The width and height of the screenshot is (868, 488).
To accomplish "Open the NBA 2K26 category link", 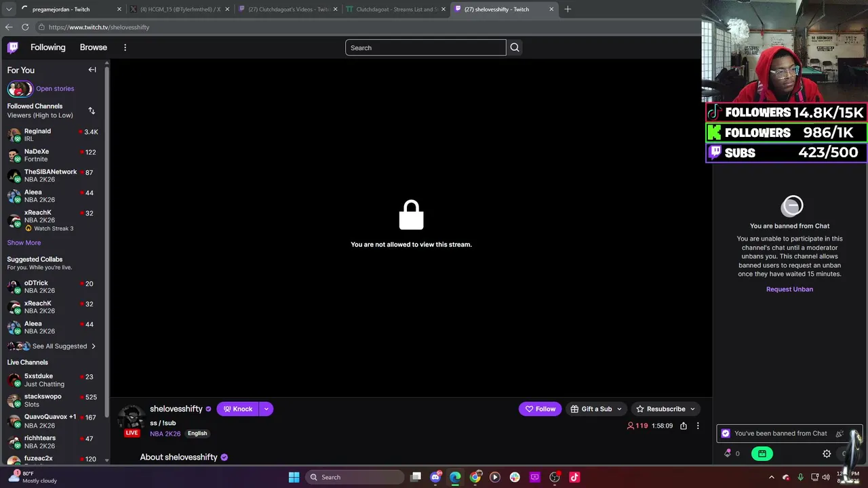I will [x=165, y=434].
